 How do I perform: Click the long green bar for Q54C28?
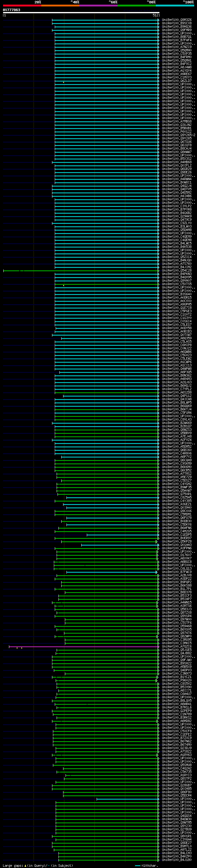(x=81, y=271)
